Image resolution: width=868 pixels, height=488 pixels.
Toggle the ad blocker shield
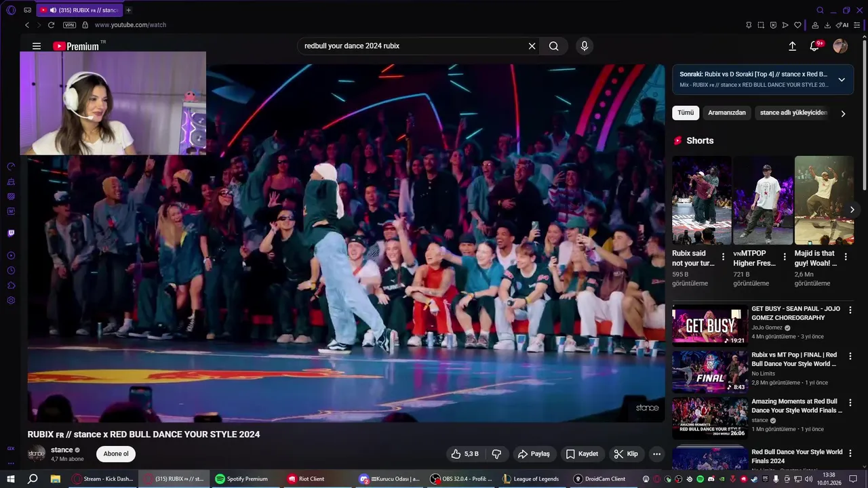point(773,25)
